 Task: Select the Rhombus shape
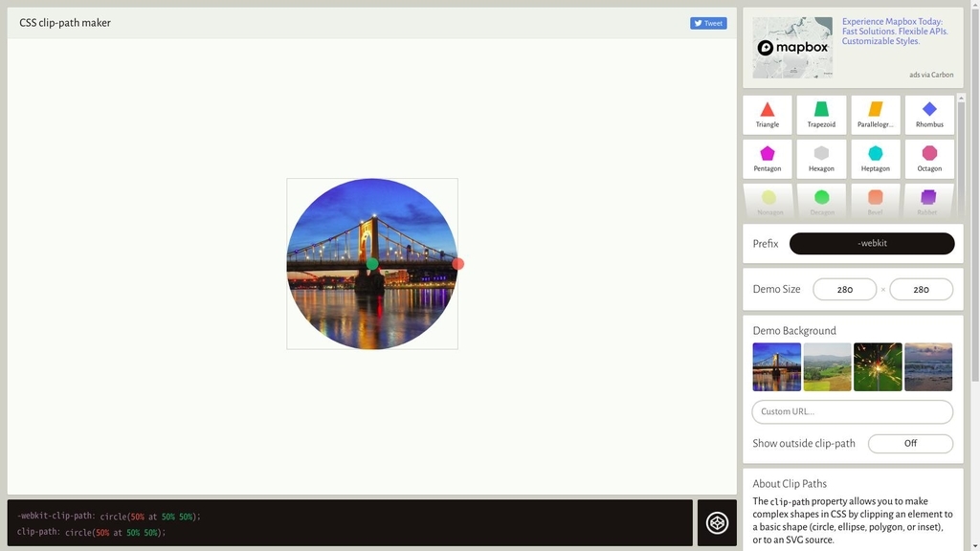[x=929, y=115]
